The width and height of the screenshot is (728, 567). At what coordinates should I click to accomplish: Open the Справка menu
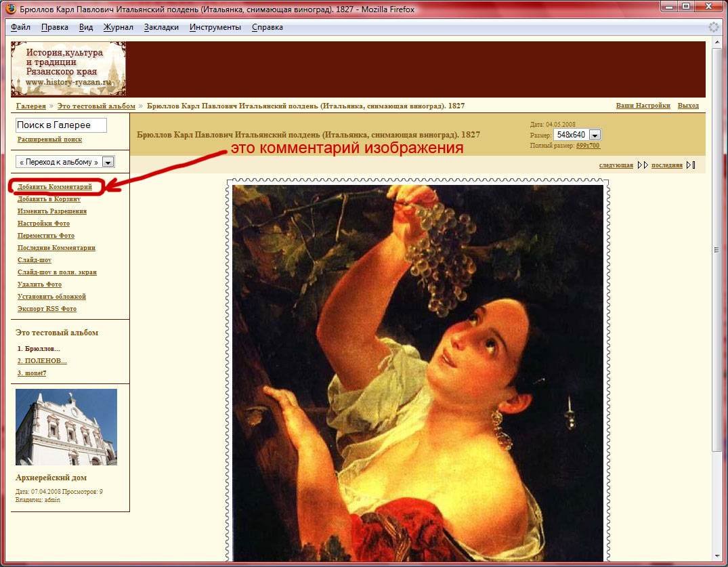[x=267, y=27]
